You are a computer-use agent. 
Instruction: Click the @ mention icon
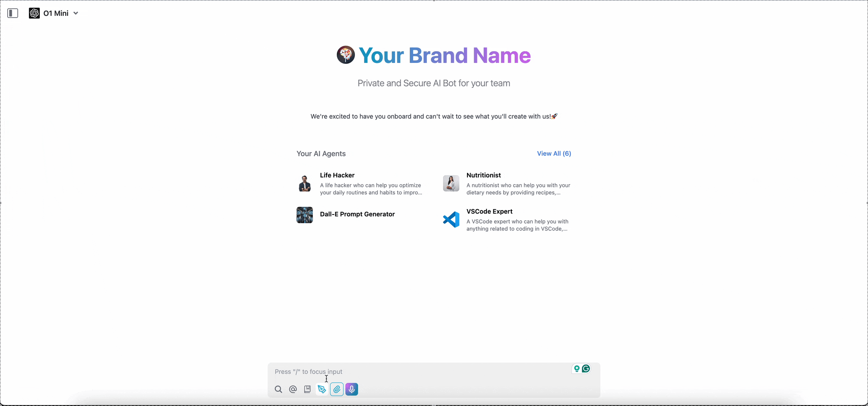click(293, 389)
